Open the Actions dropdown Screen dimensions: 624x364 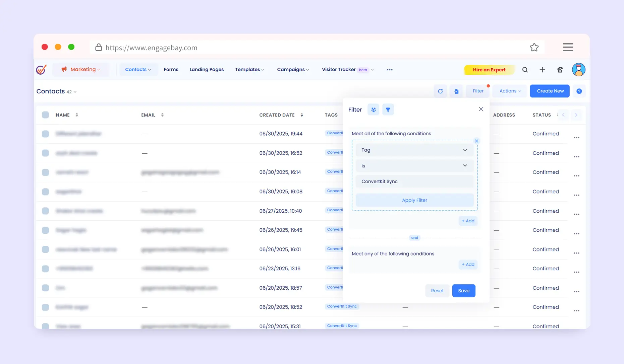pyautogui.click(x=510, y=91)
